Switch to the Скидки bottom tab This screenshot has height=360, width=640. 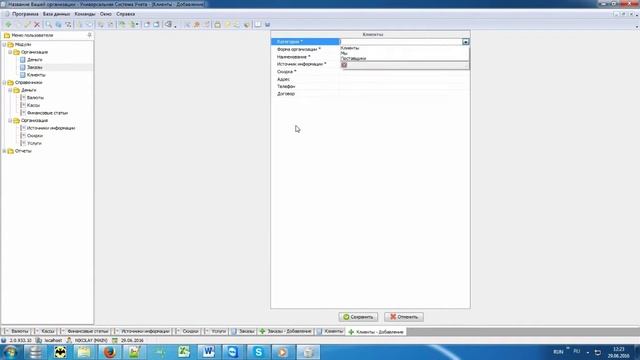click(x=187, y=331)
